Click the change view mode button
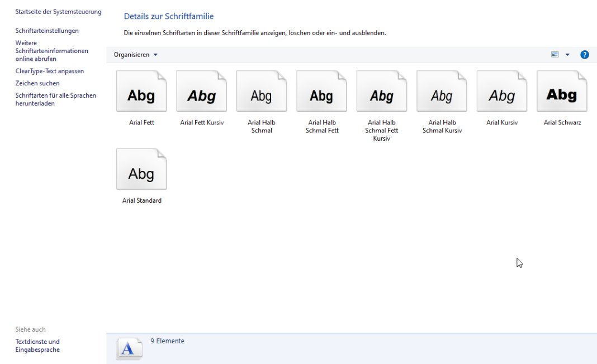597x364 pixels. 555,54
